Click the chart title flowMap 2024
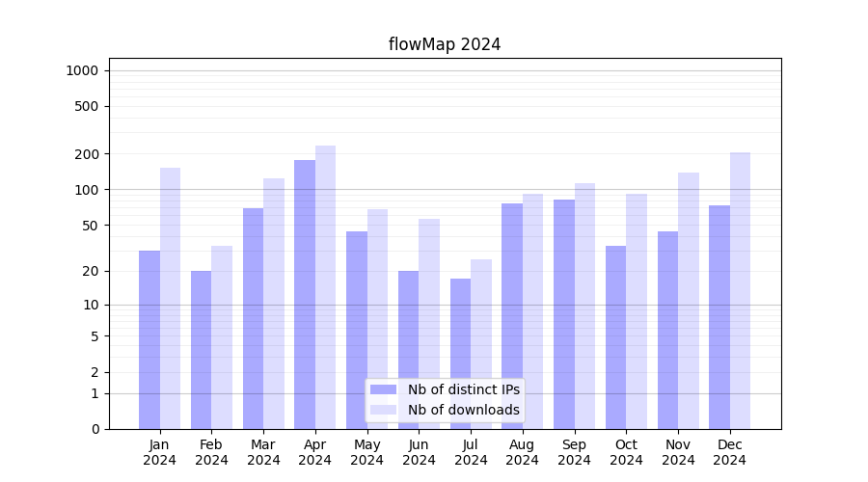 tap(445, 44)
